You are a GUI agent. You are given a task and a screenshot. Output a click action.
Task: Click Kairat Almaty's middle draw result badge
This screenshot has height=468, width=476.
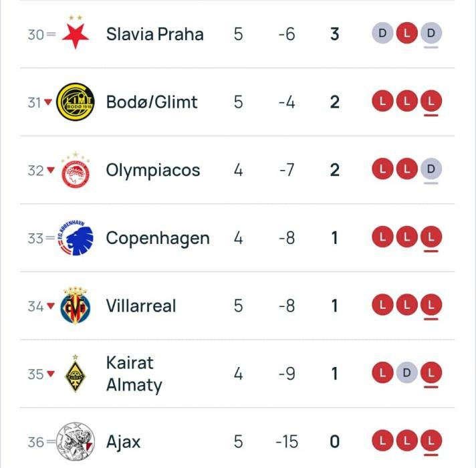406,373
